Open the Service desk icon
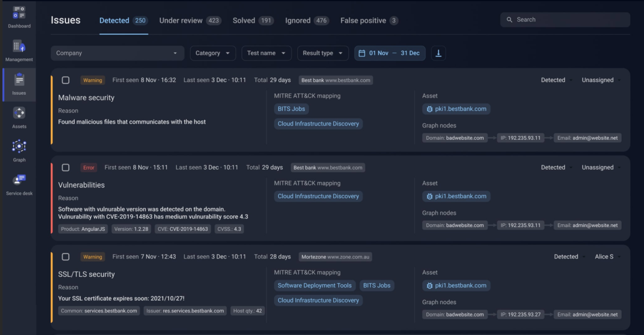This screenshot has height=335, width=644. coord(19,180)
